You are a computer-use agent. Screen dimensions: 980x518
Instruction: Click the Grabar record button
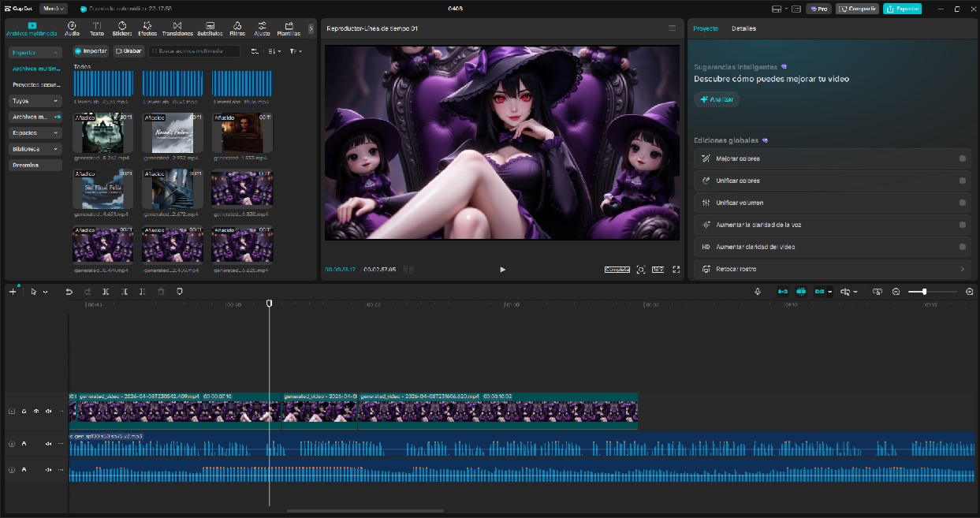(x=129, y=51)
